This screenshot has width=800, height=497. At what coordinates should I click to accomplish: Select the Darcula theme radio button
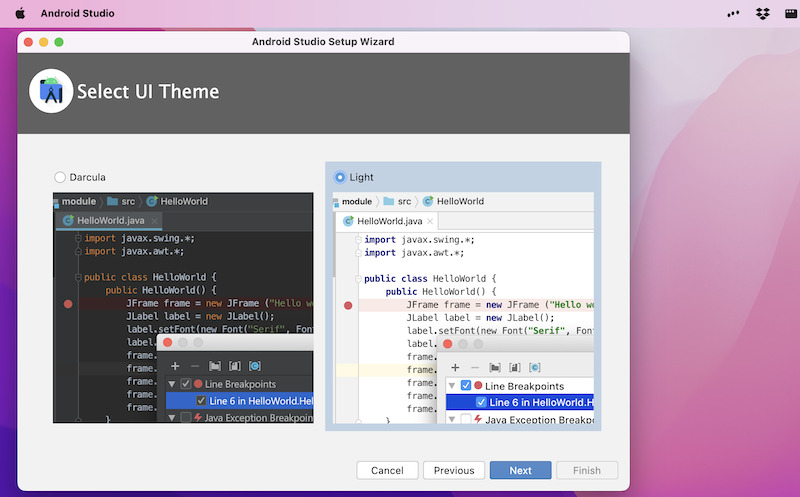tap(60, 177)
